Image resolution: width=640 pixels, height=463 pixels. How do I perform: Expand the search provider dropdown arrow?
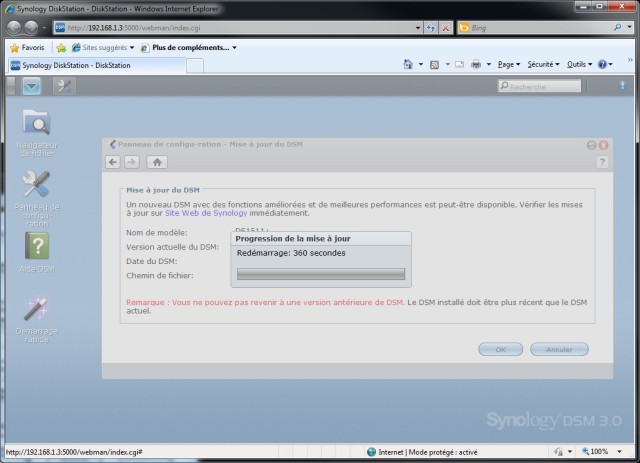[630, 27]
